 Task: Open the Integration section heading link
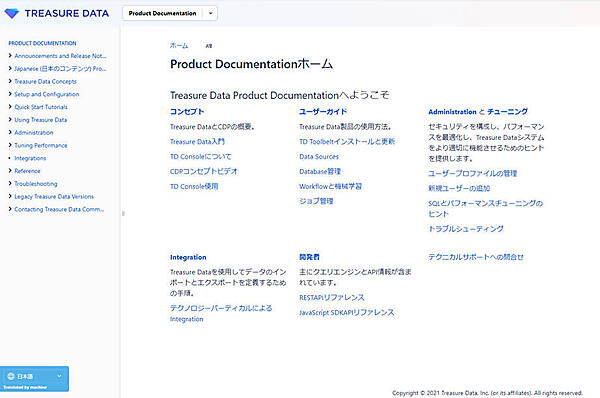[x=188, y=257]
